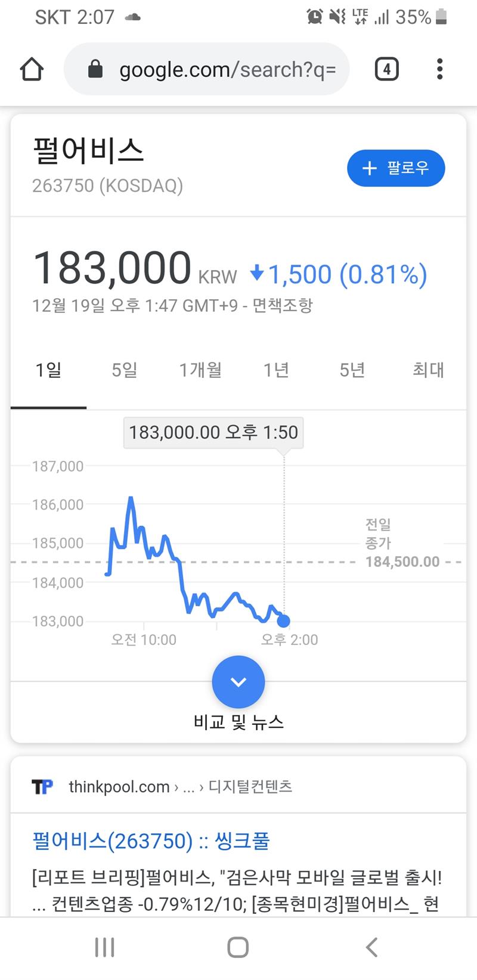
Task: Tap the browser home icon
Action: tap(32, 70)
